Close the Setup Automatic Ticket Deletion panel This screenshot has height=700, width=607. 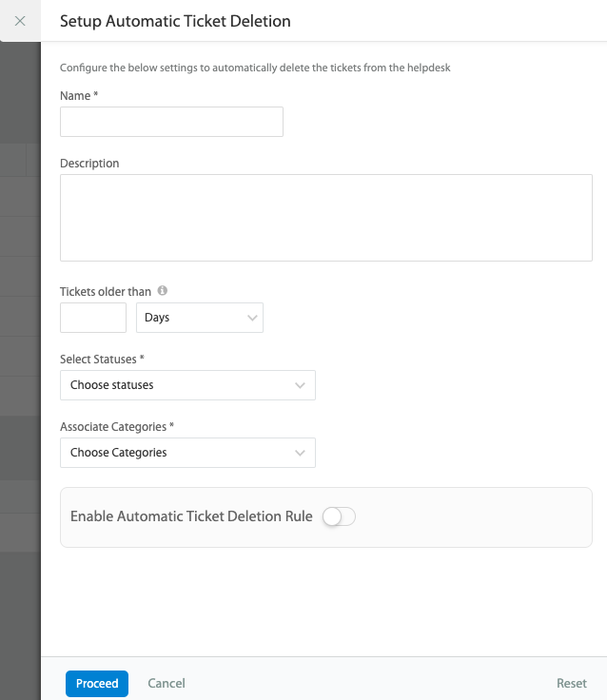[x=20, y=20]
